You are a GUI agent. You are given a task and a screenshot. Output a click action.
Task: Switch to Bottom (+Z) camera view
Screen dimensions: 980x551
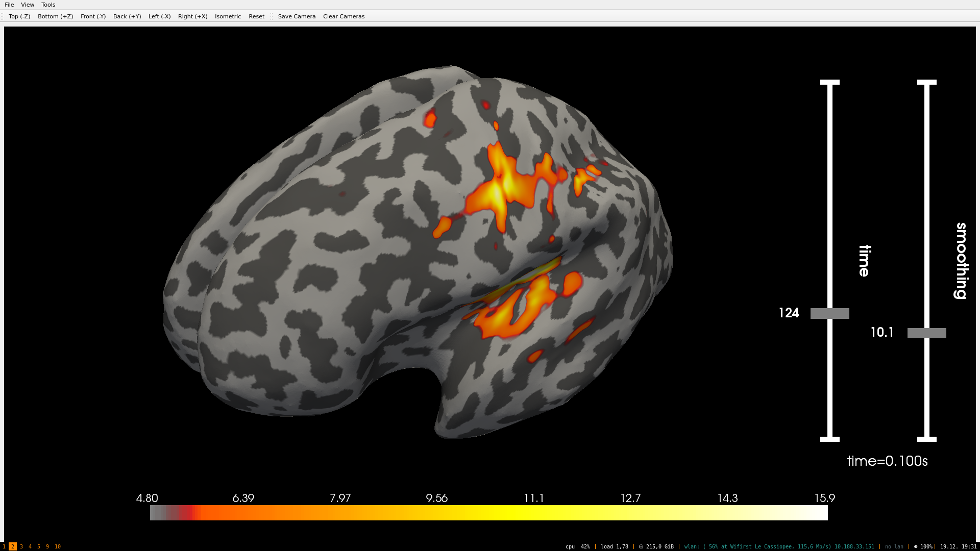(x=55, y=16)
